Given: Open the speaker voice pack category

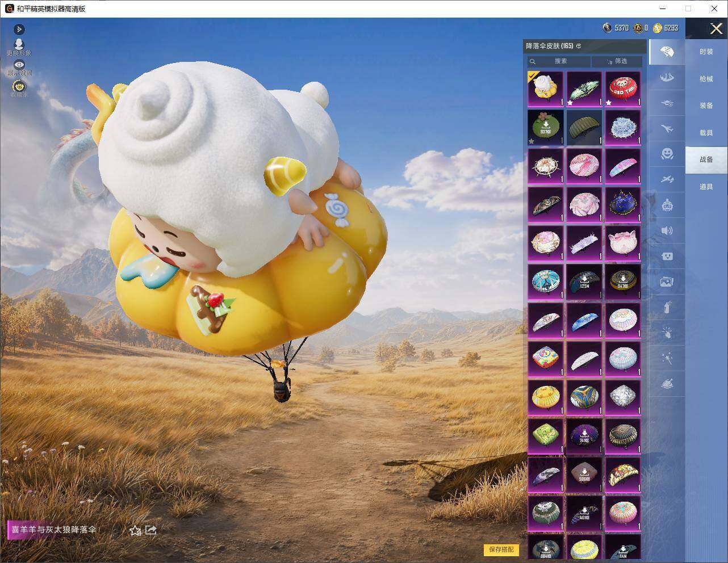Looking at the screenshot, I should tap(667, 230).
